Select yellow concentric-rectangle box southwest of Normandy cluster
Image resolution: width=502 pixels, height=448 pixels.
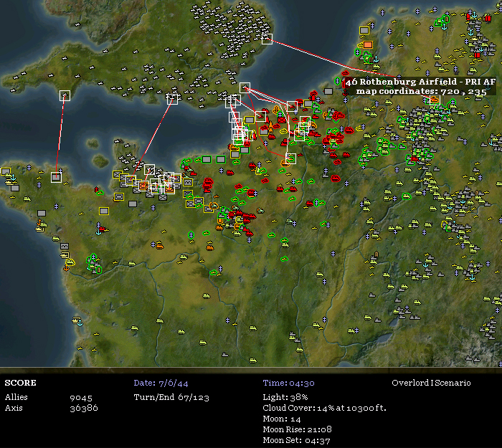pyautogui.click(x=119, y=197)
